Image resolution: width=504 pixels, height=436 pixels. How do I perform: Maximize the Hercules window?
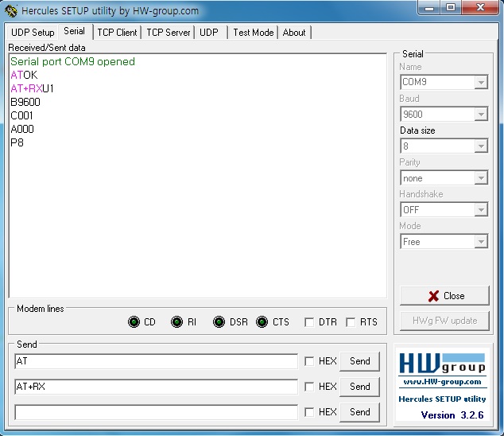(x=451, y=7)
